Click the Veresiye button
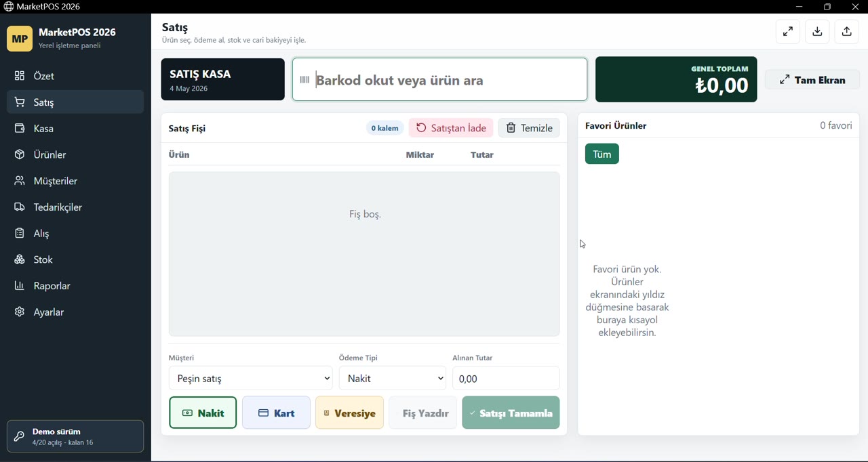 (349, 413)
